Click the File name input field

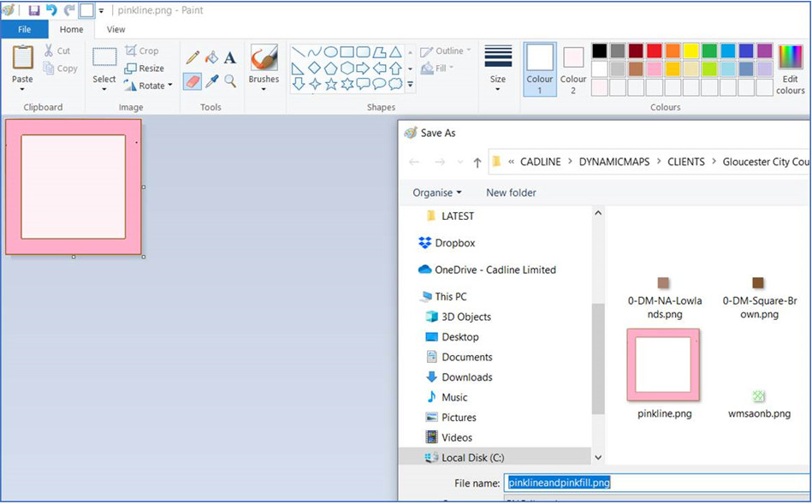click(x=656, y=483)
